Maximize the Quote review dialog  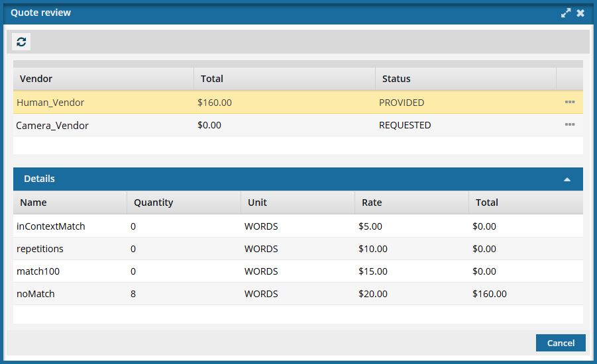[566, 13]
